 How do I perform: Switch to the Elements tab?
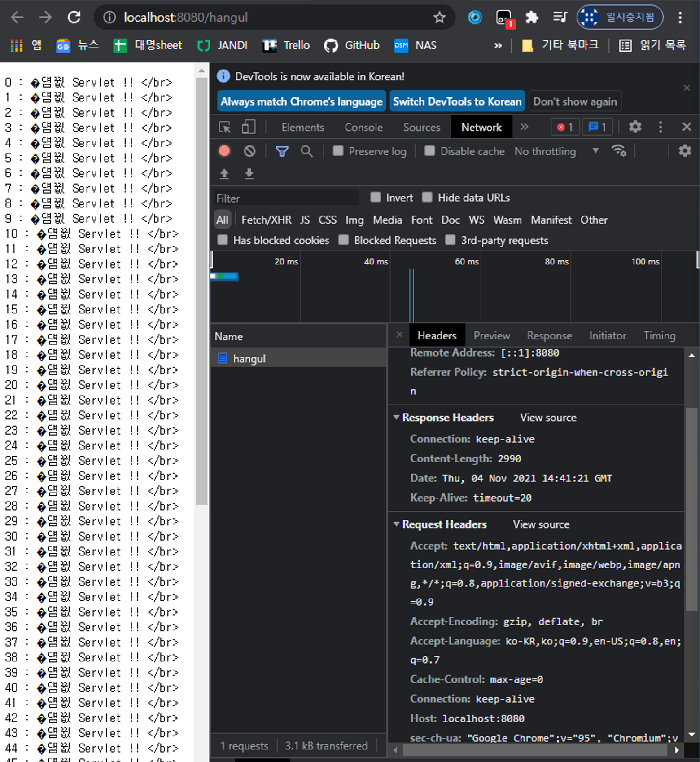click(303, 128)
